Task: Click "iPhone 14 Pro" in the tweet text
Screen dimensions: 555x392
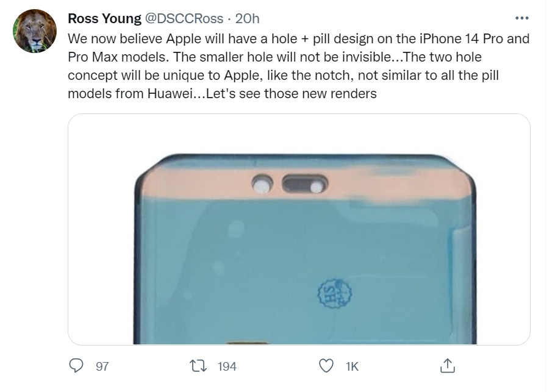Action: coord(445,39)
